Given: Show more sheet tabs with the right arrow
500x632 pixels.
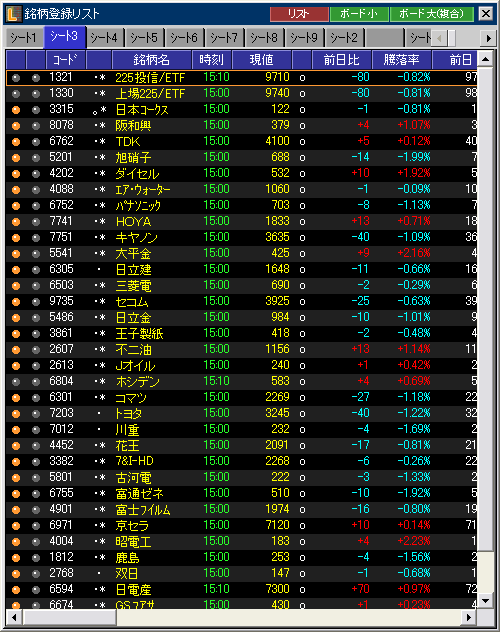Looking at the screenshot, I should (488, 38).
